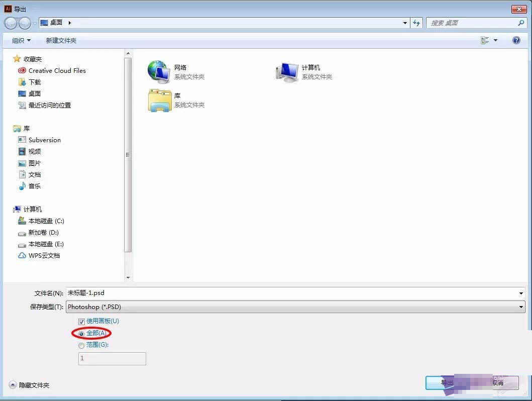The width and height of the screenshot is (532, 401).
Task: Click the back navigation arrow
Action: pyautogui.click(x=11, y=23)
